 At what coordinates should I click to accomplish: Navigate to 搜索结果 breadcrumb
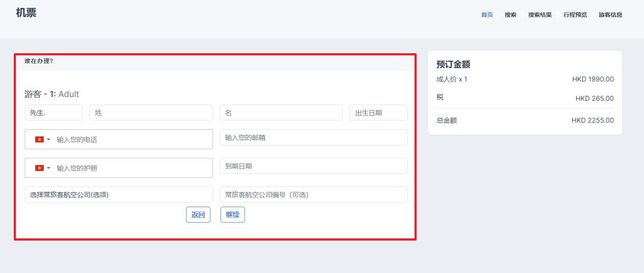coord(540,15)
